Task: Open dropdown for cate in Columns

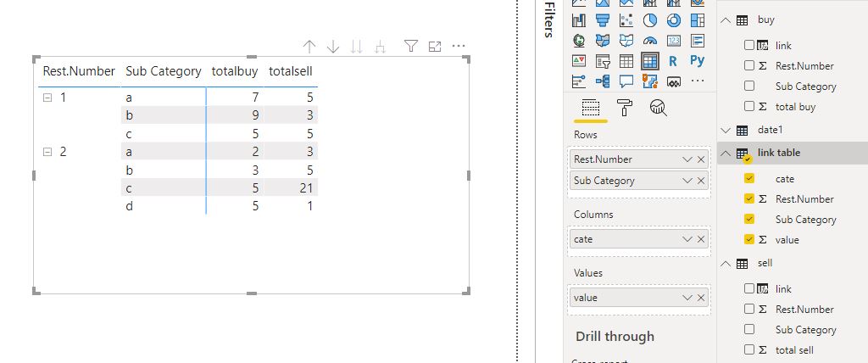Action: click(x=687, y=239)
